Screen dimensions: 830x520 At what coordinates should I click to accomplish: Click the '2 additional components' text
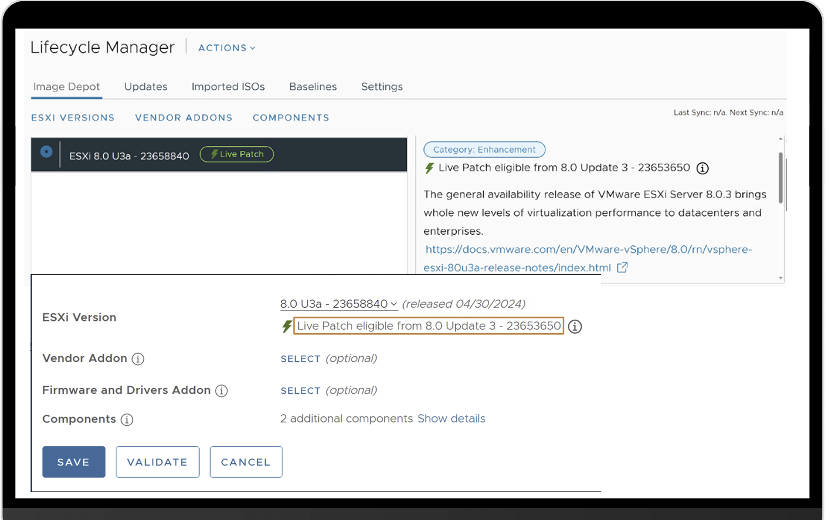[x=346, y=418]
